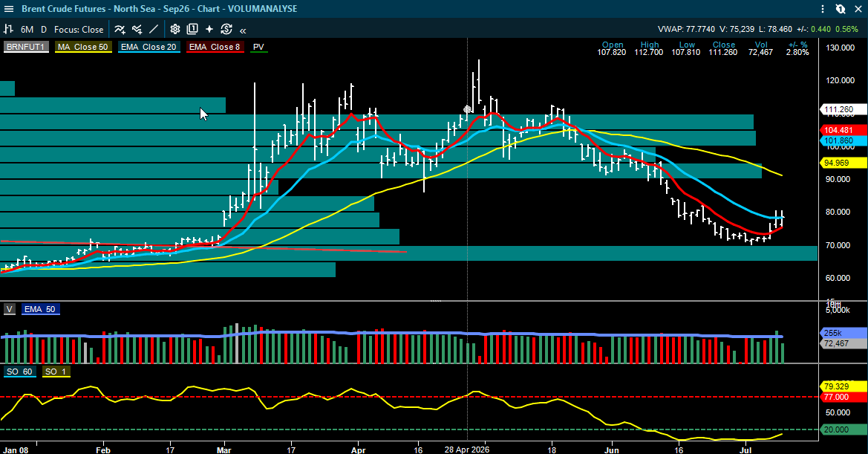Click the High 112.700 data field

coord(650,49)
